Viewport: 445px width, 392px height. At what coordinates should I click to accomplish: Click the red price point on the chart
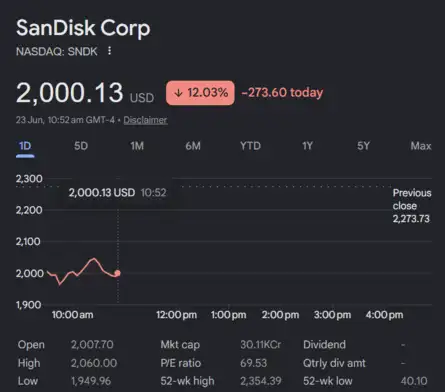(x=117, y=273)
